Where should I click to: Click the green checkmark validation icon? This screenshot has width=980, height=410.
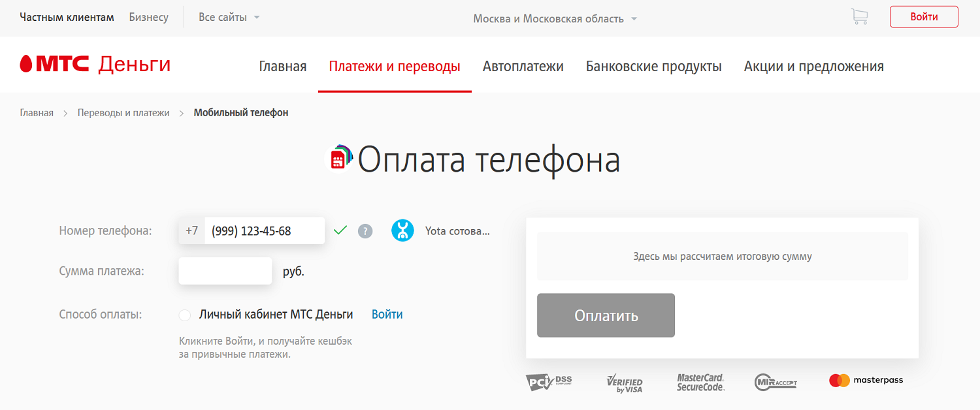340,230
